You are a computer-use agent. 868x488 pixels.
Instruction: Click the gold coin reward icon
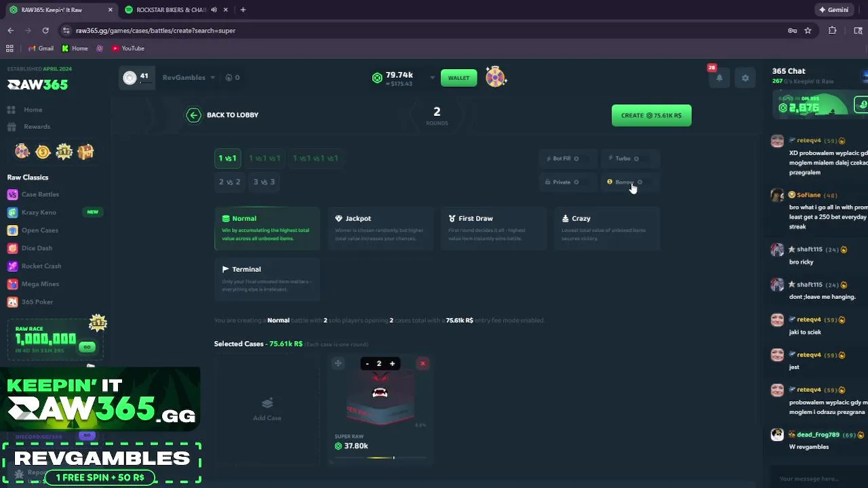click(43, 152)
